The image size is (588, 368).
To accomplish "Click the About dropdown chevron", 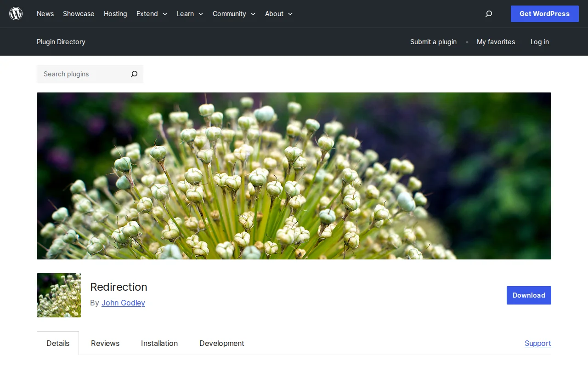I will [290, 14].
